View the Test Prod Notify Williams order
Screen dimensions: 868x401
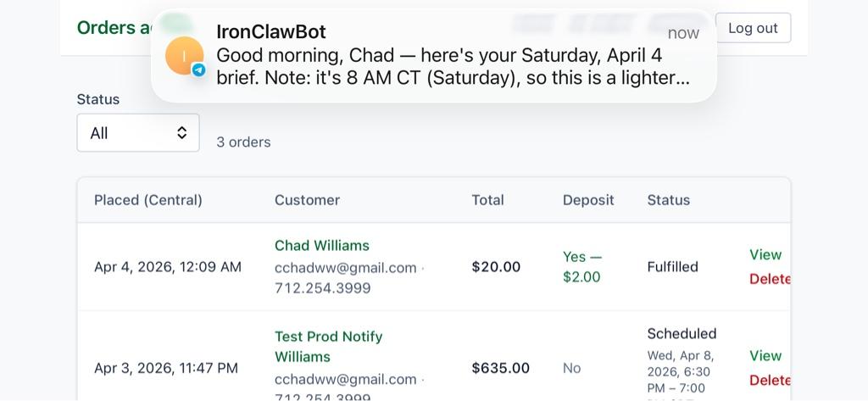(765, 355)
